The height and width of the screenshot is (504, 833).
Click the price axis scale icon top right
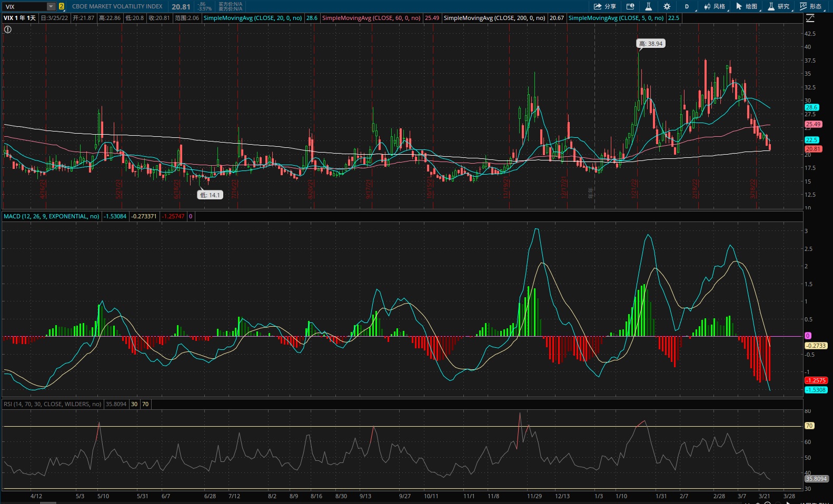(x=810, y=18)
